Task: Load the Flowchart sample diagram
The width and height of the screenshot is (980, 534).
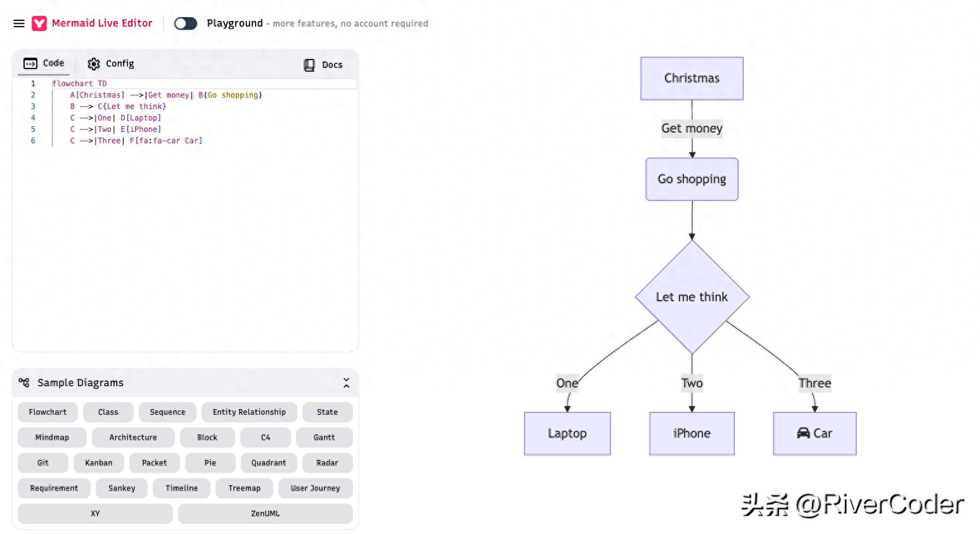Action: [x=48, y=412]
